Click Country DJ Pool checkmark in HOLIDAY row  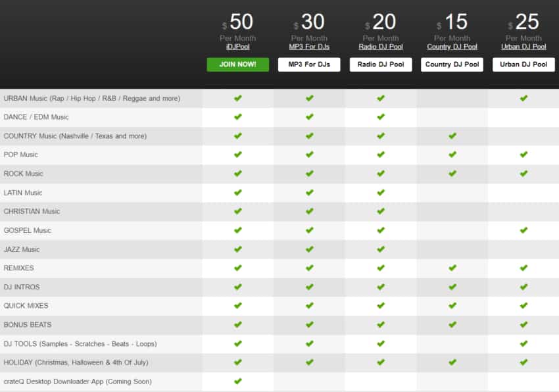point(452,362)
